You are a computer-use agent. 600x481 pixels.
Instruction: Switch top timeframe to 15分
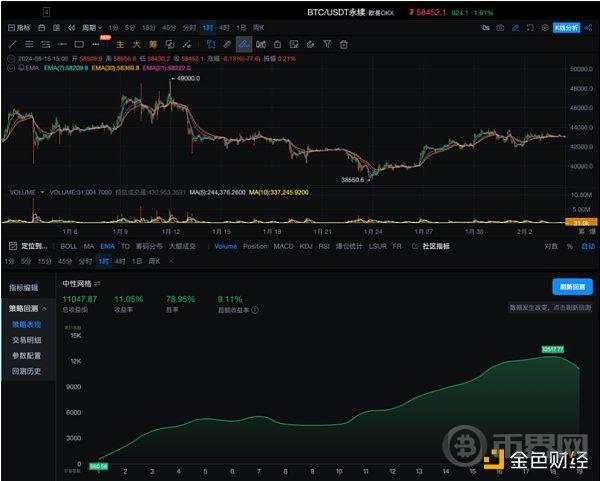(148, 28)
